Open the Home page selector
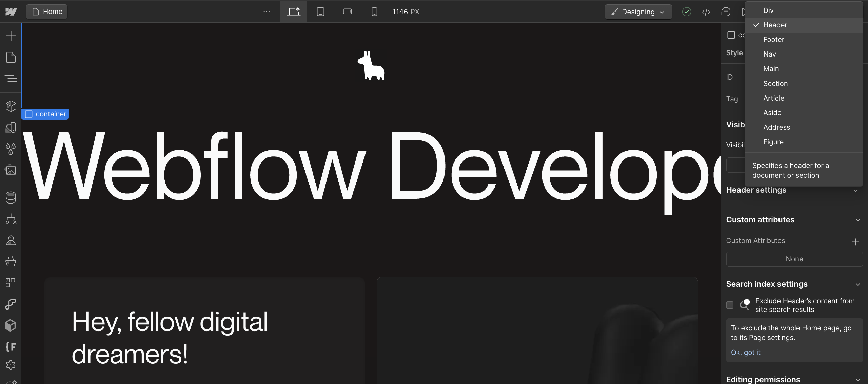The width and height of the screenshot is (868, 384). click(47, 12)
